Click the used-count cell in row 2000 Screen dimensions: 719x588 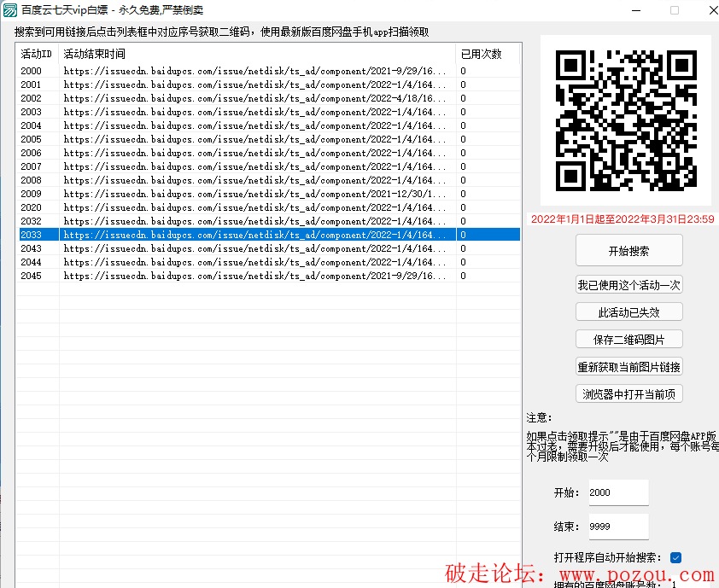[488, 71]
